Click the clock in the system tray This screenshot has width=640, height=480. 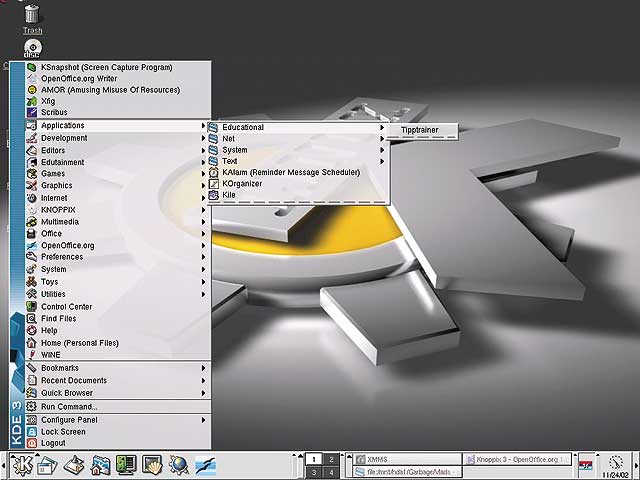616,466
